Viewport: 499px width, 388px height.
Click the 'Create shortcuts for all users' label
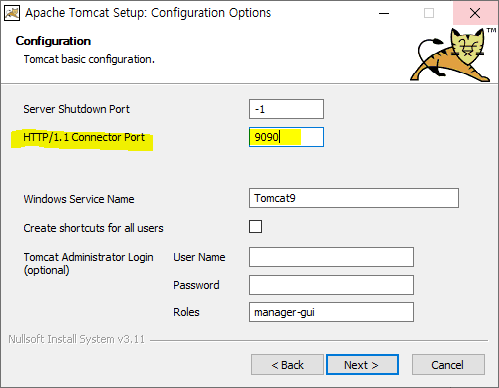[93, 228]
